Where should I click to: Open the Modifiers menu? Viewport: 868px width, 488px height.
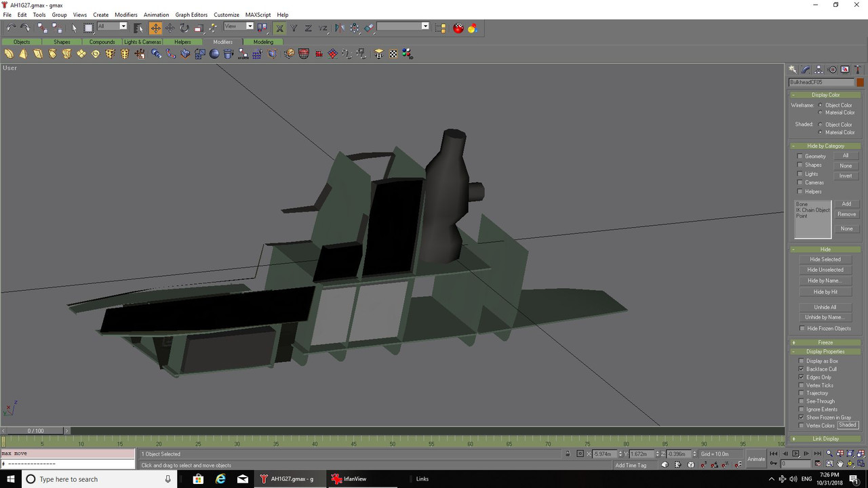(126, 15)
